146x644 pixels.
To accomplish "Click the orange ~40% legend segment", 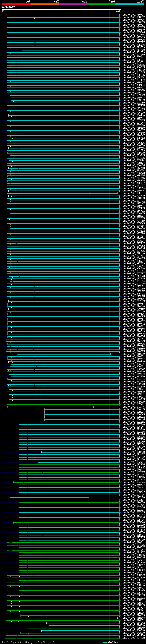I will point(45,4).
